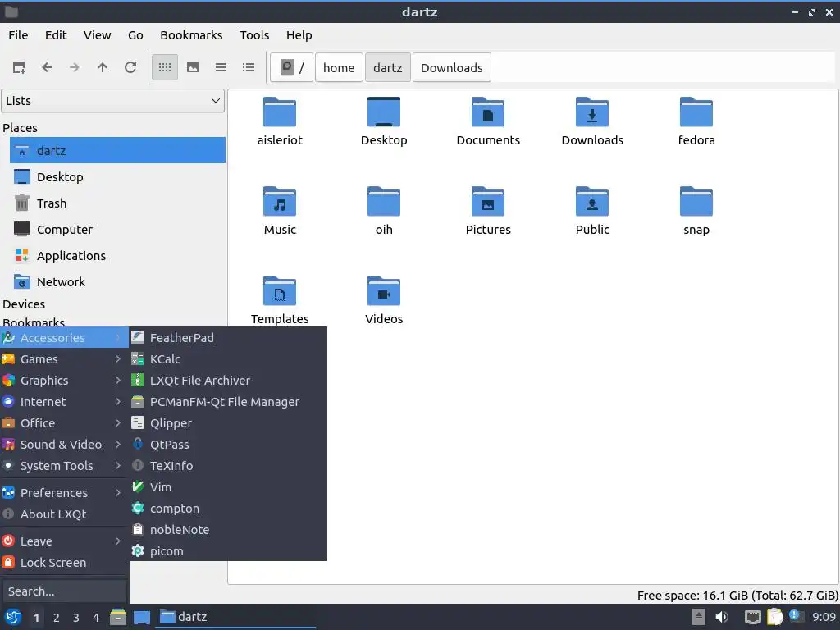Select the Desktop folder icon in file pane

(384, 112)
